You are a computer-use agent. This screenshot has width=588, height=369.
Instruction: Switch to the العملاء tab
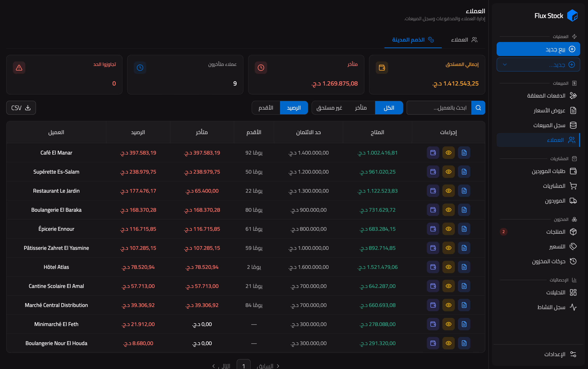pyautogui.click(x=464, y=40)
